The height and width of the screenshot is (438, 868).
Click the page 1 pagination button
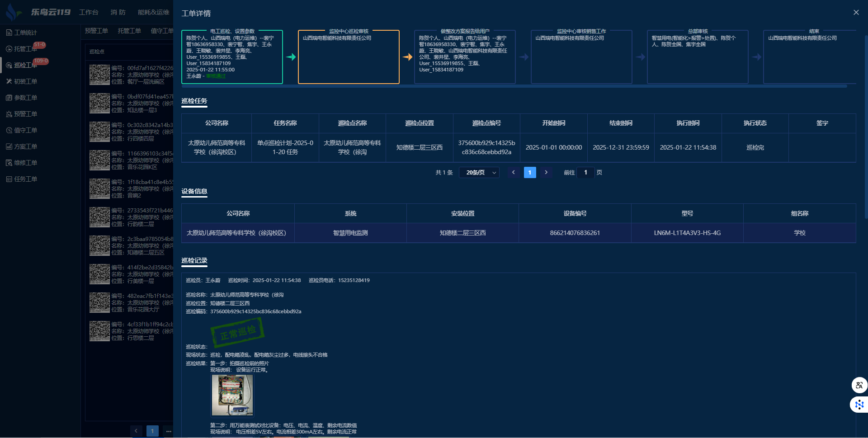click(x=530, y=172)
